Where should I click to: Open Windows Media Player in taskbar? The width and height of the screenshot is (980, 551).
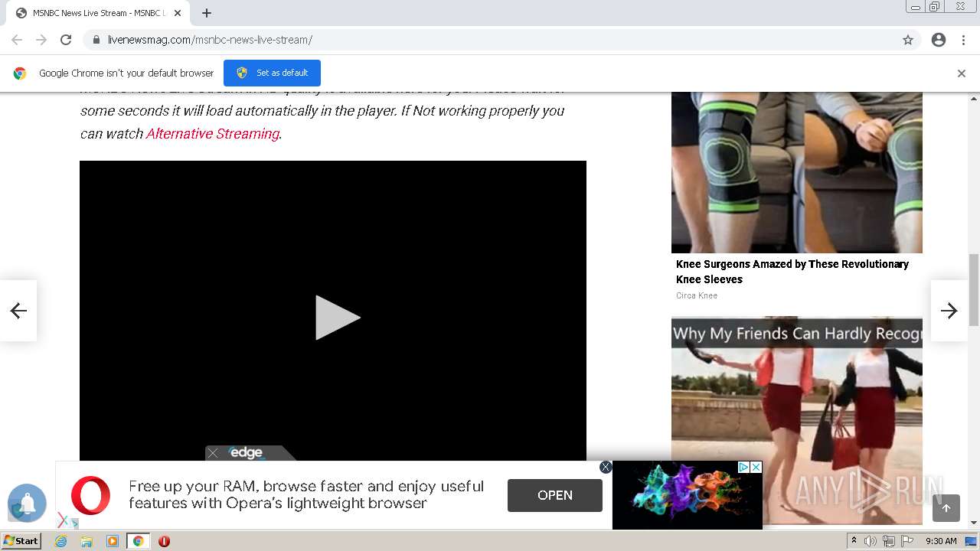[113, 541]
